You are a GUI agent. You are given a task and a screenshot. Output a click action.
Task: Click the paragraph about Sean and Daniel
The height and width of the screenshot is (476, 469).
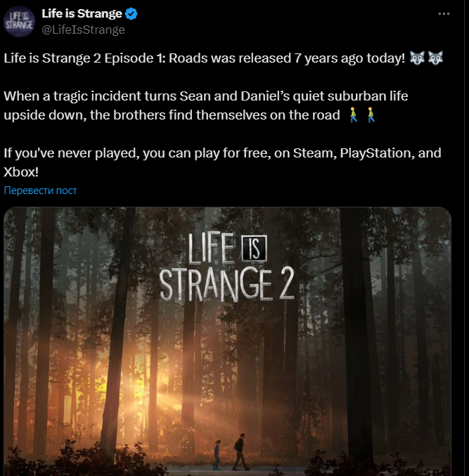[x=206, y=105]
